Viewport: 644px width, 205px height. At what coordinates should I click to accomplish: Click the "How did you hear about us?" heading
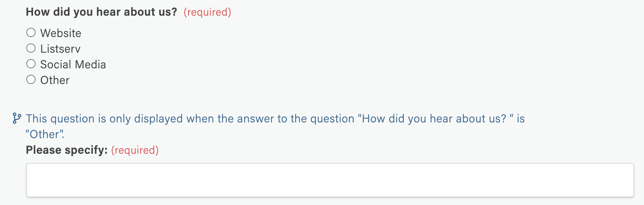tap(101, 12)
